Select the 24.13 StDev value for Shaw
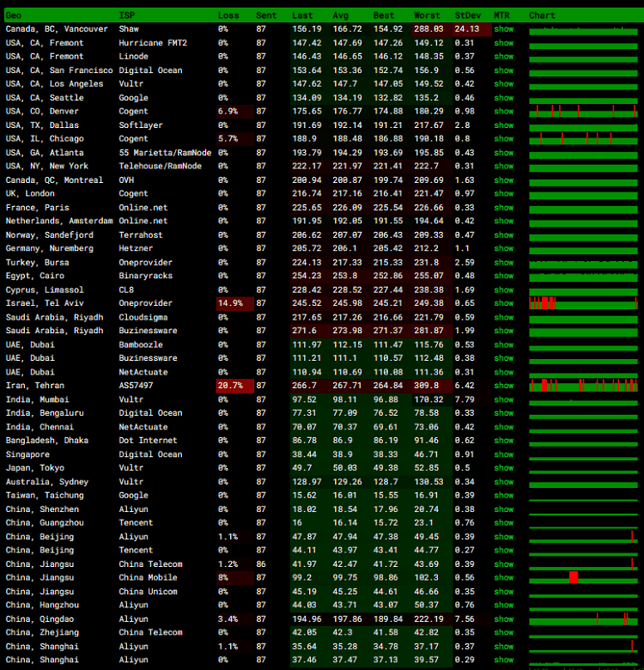The height and width of the screenshot is (670, 644). [x=472, y=29]
